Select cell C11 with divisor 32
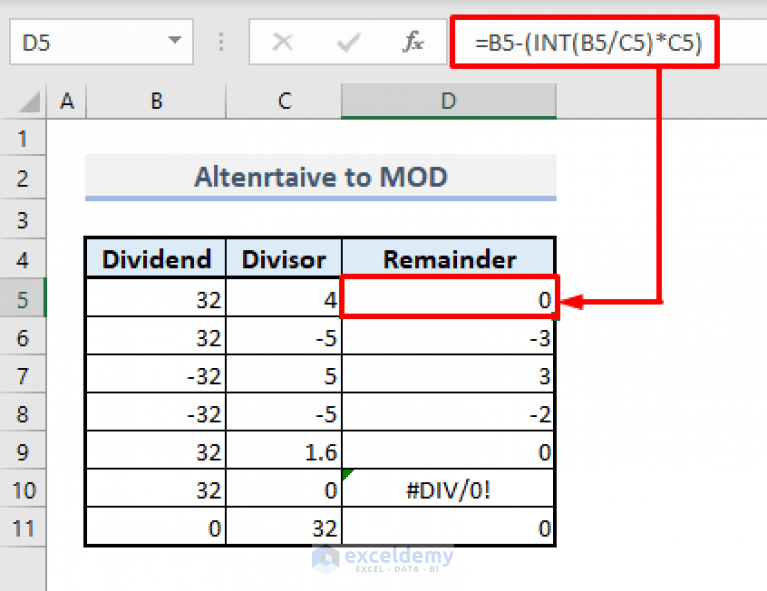767x591 pixels. point(284,528)
